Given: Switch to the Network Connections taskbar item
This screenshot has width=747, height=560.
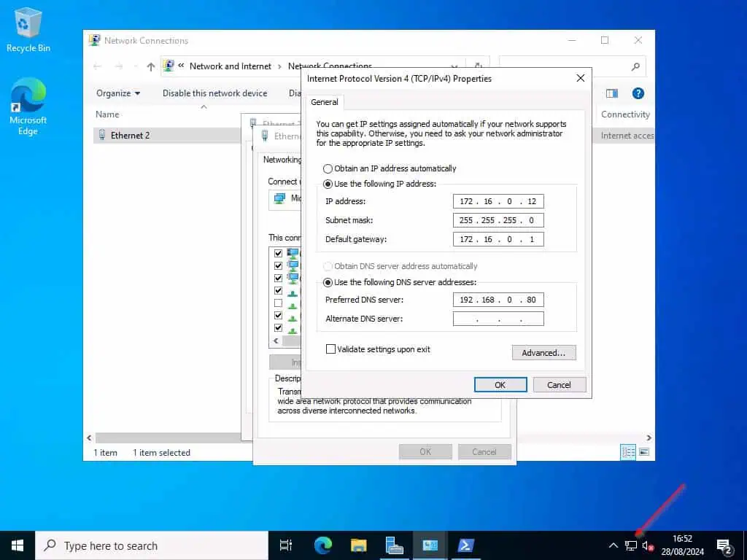Looking at the screenshot, I should 430,545.
